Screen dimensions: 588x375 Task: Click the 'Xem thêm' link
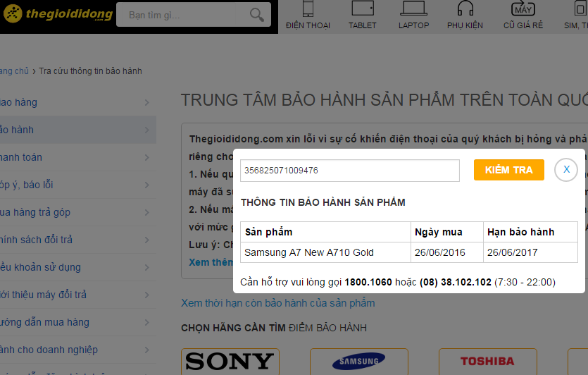[x=211, y=262]
